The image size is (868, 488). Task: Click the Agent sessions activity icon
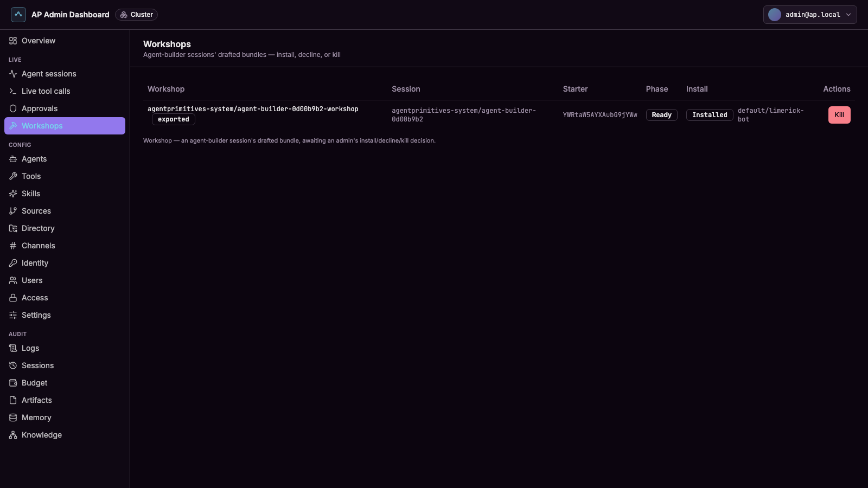pos(13,74)
